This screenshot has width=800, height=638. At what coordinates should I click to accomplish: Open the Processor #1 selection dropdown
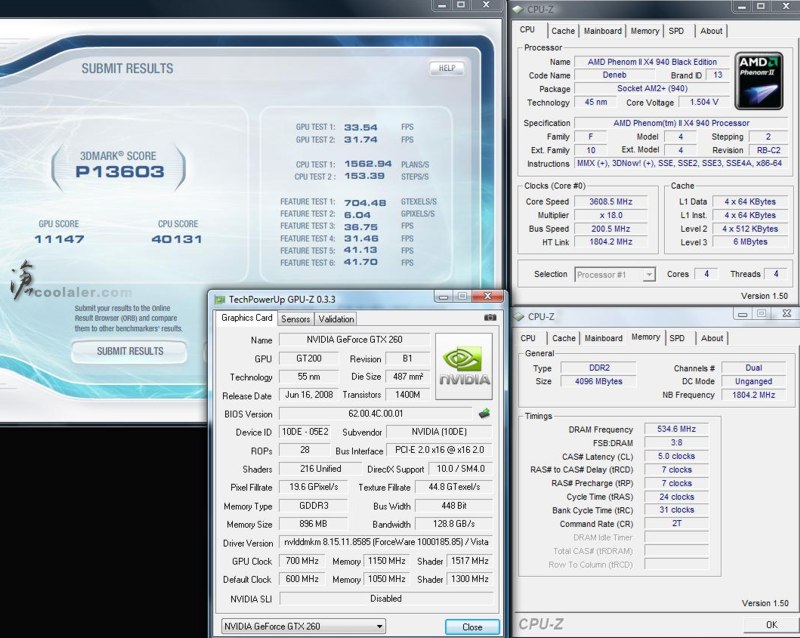[615, 275]
